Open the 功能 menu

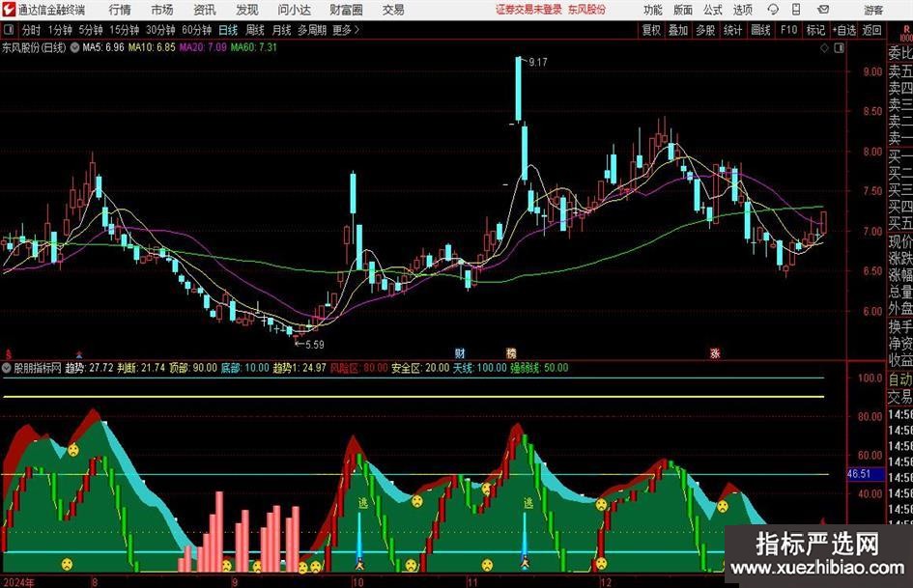[x=653, y=10]
